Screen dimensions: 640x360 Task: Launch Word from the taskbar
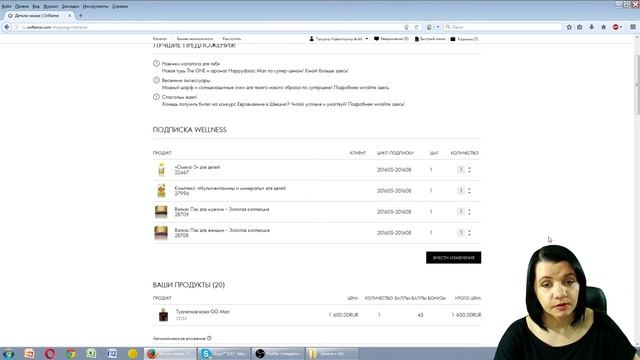(112, 353)
